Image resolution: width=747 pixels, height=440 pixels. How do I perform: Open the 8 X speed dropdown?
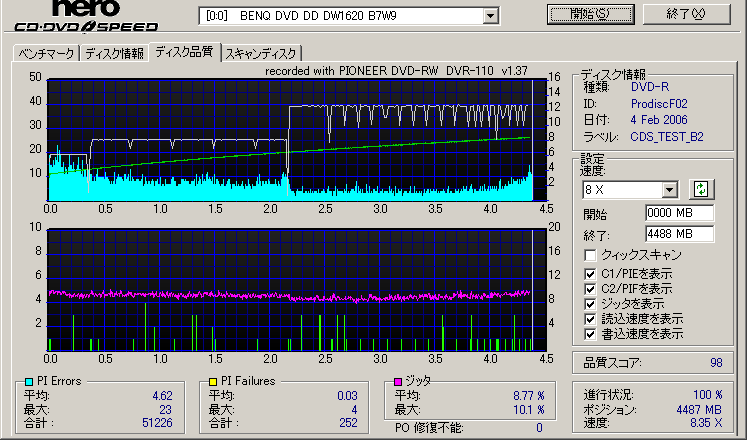coord(669,190)
